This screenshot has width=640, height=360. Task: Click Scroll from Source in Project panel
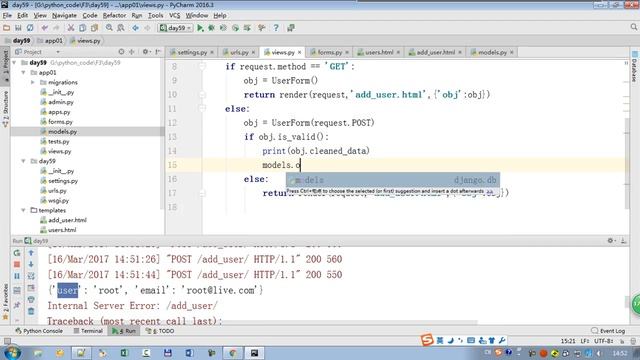click(x=121, y=52)
